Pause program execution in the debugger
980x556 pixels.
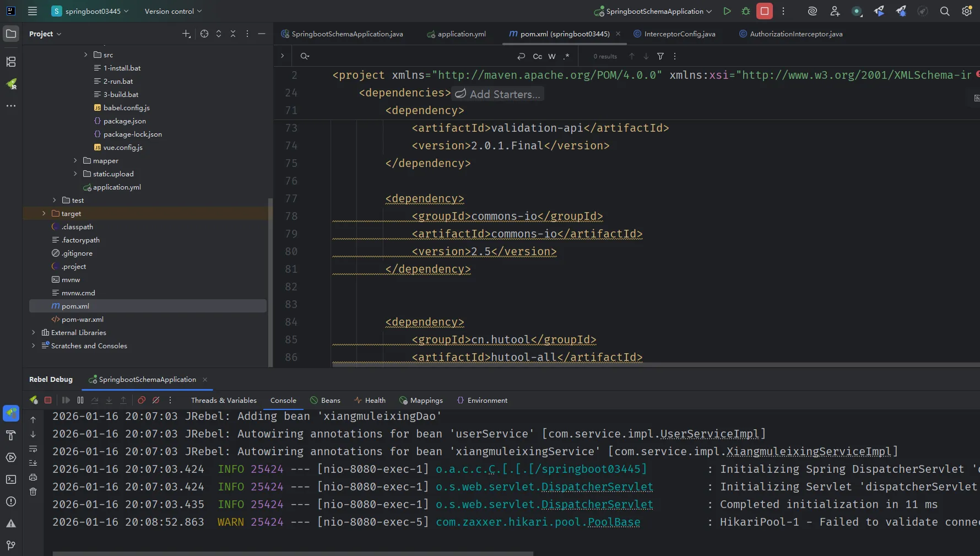(x=80, y=400)
